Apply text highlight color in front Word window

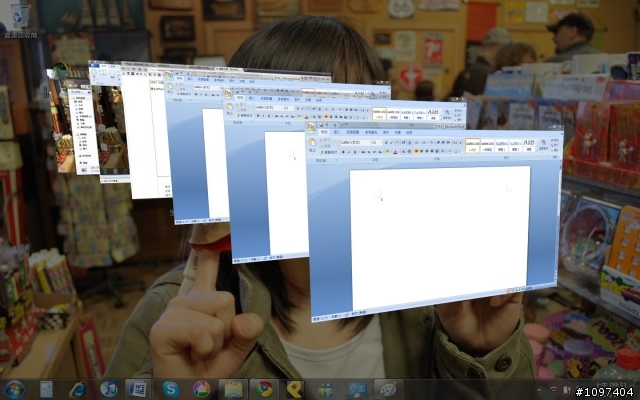(388, 152)
